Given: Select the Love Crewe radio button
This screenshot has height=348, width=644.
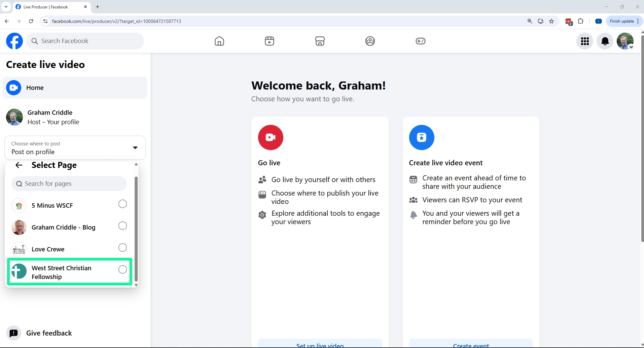Looking at the screenshot, I should point(123,248).
